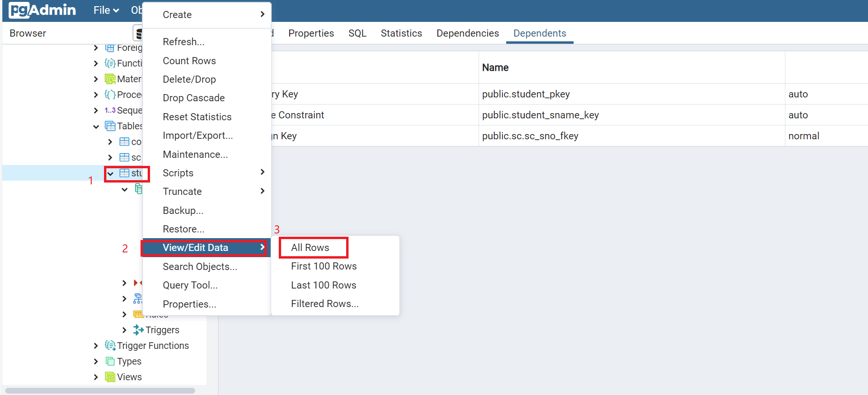Open the File menu
Viewport: 868px width, 395px height.
click(x=106, y=10)
